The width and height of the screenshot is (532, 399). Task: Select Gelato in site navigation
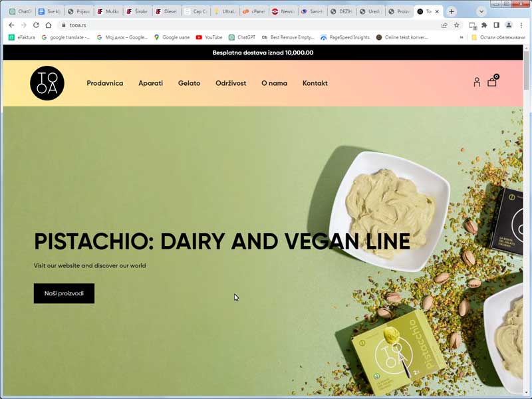pos(189,83)
